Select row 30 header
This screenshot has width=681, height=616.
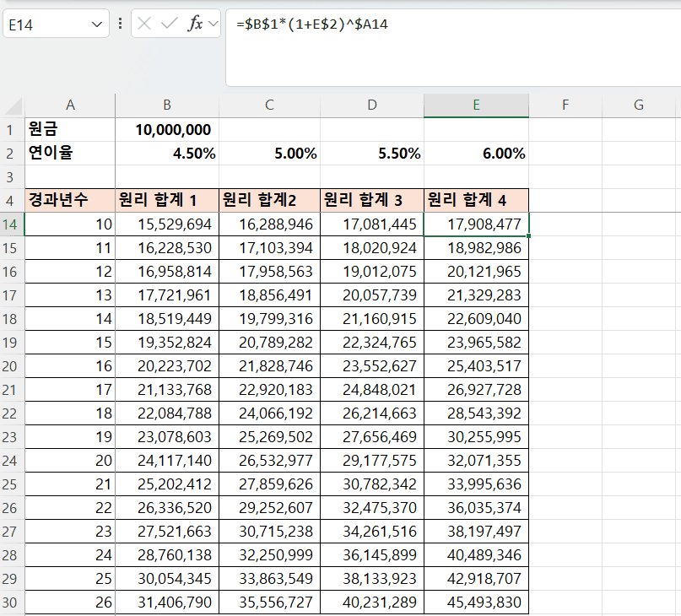pos(13,603)
